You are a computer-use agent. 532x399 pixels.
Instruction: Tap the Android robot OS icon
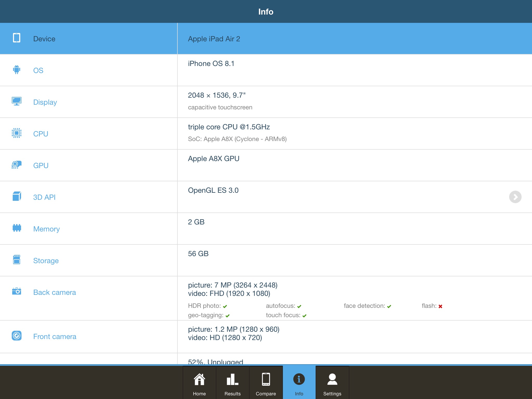pyautogui.click(x=17, y=70)
